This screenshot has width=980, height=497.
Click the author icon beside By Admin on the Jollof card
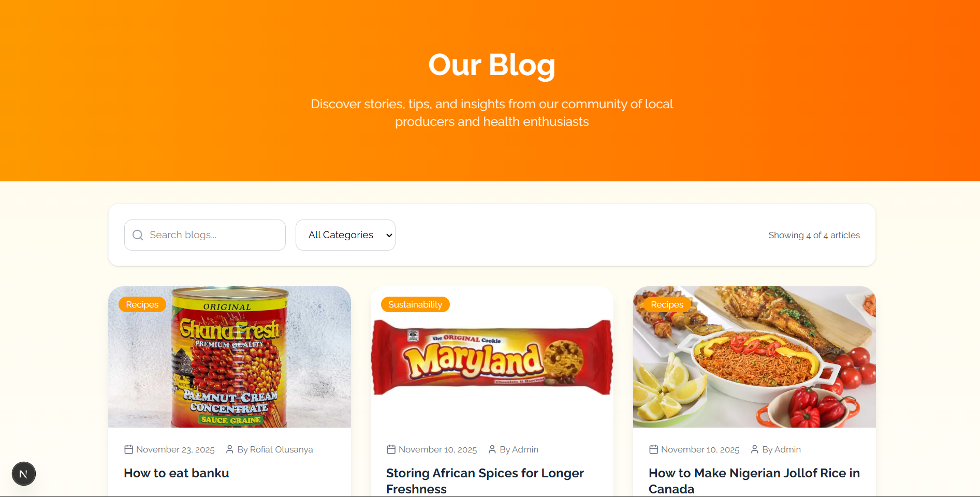pos(755,449)
